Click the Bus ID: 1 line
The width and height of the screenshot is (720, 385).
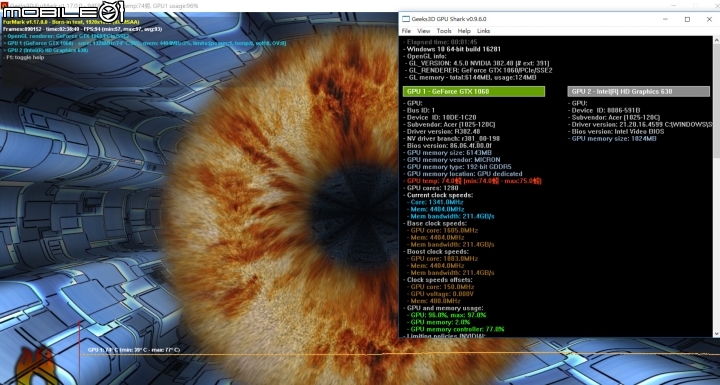[x=419, y=110]
